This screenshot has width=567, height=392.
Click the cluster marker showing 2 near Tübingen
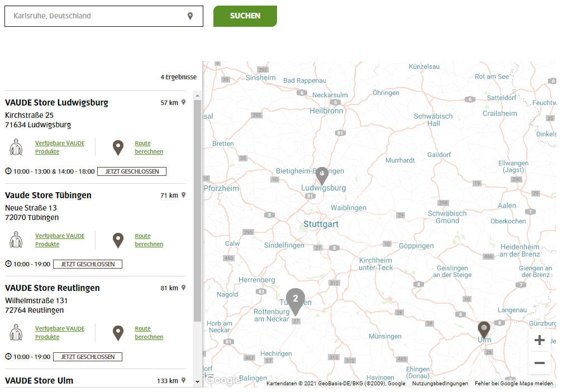click(296, 302)
